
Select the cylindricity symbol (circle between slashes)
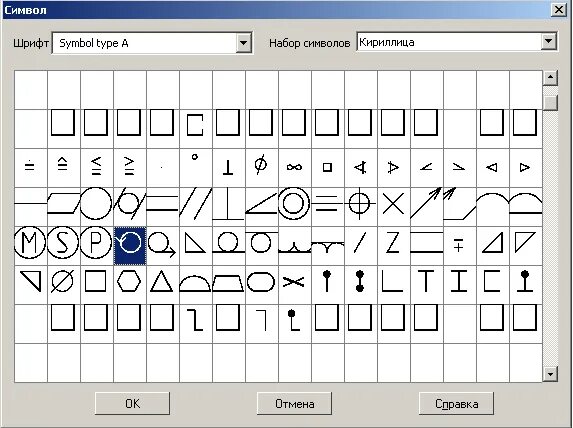(129, 203)
